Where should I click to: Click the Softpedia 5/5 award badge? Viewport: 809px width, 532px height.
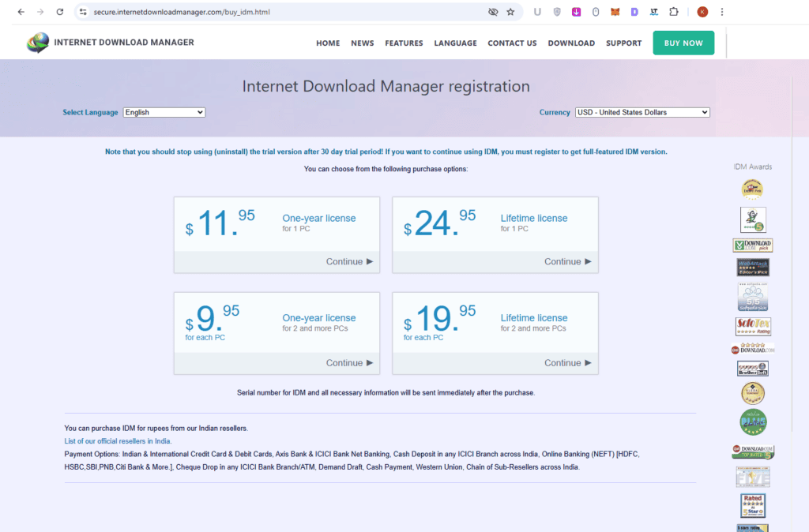753,297
